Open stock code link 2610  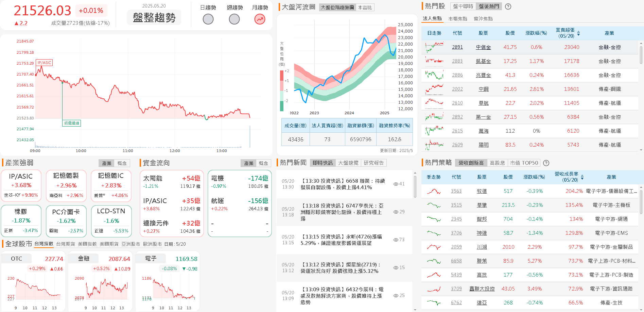coord(457,103)
